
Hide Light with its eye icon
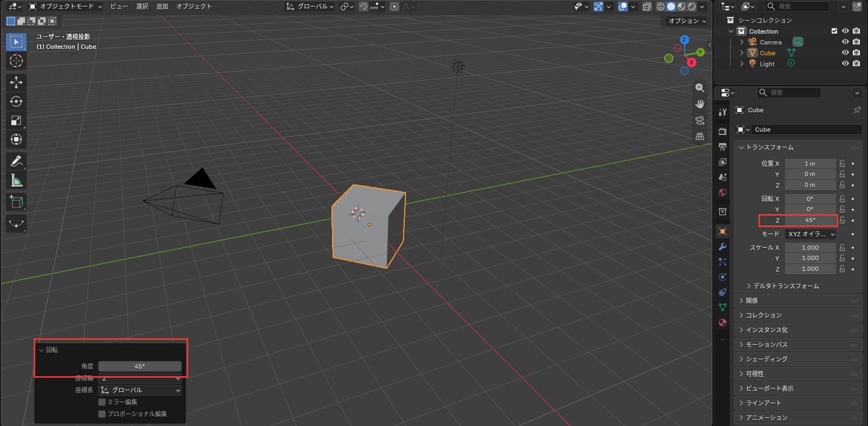point(845,63)
